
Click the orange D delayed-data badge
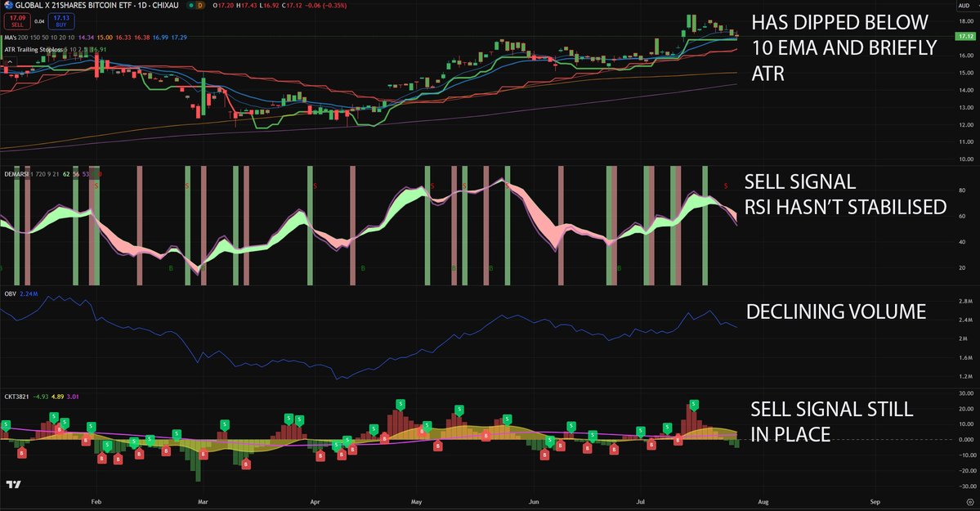200,6
